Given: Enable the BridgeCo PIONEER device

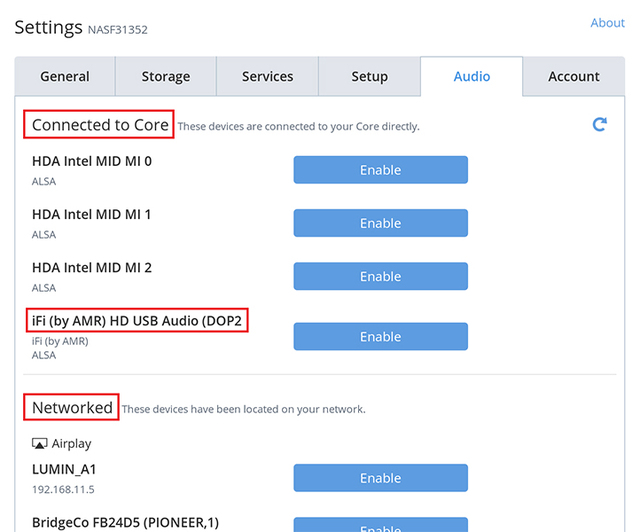Looking at the screenshot, I should point(380,525).
